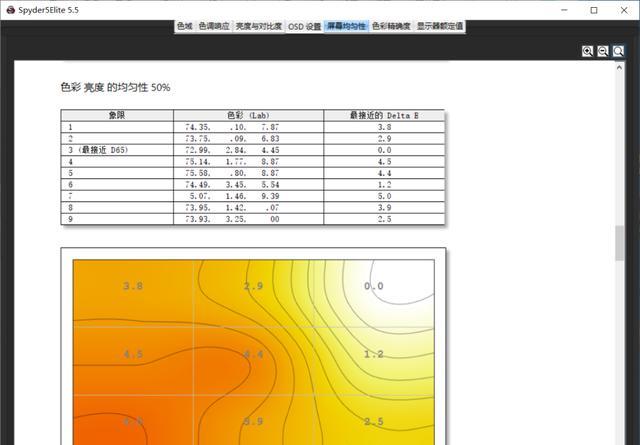The image size is (640, 445).
Task: Switch to the 色域 tab
Action: click(x=184, y=26)
